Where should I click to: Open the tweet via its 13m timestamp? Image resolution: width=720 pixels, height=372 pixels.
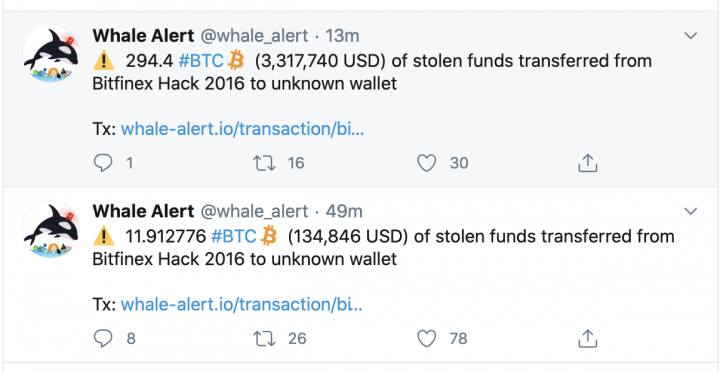pyautogui.click(x=342, y=35)
